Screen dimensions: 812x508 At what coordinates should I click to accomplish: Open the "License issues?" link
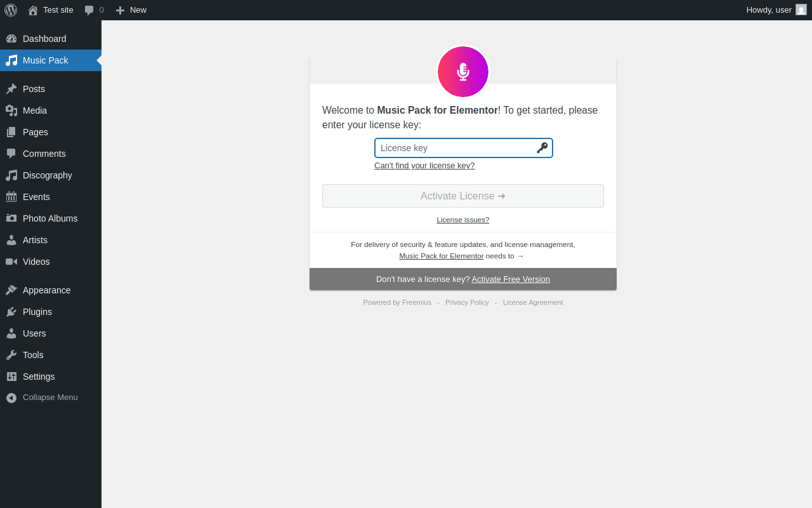pos(463,220)
